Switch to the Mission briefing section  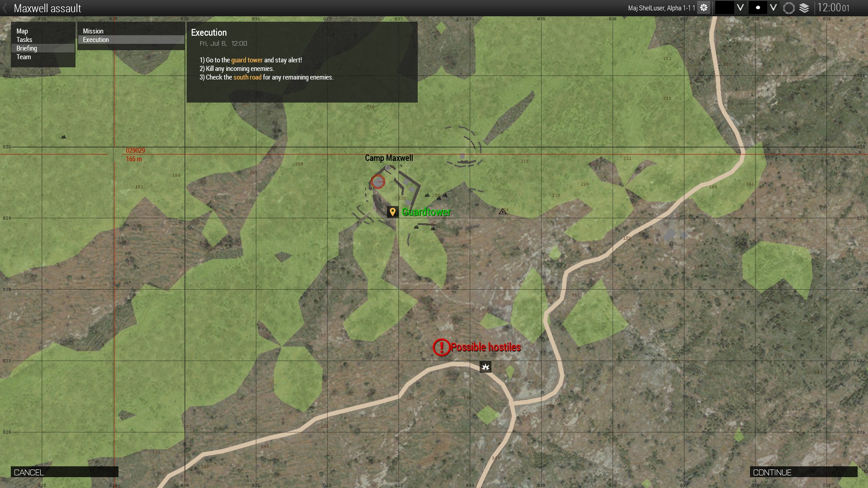[x=93, y=31]
